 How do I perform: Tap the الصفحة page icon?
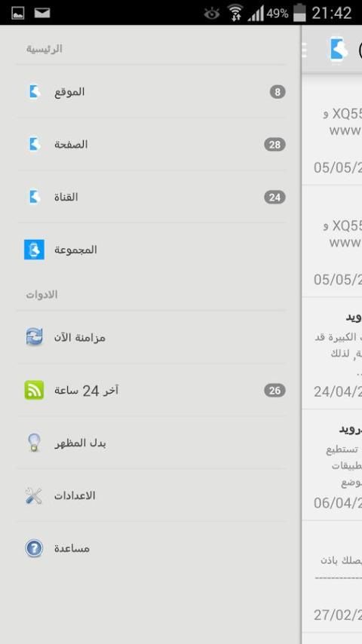pos(34,144)
